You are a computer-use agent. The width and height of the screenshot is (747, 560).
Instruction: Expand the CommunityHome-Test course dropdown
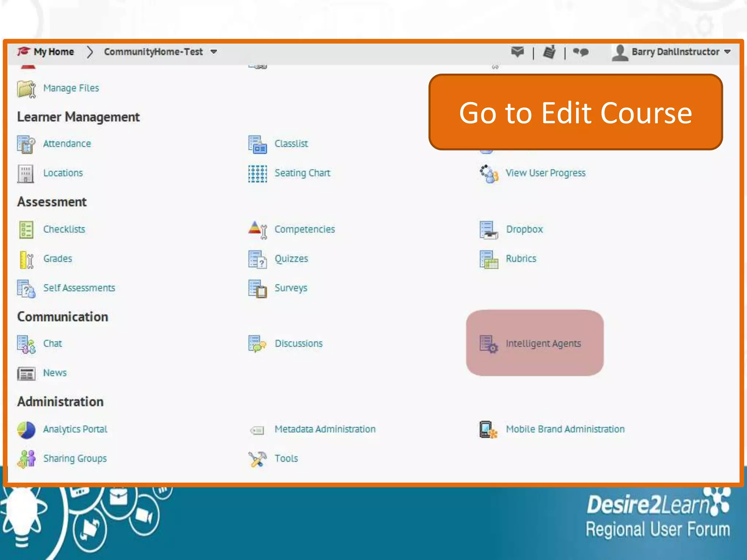pyautogui.click(x=214, y=52)
